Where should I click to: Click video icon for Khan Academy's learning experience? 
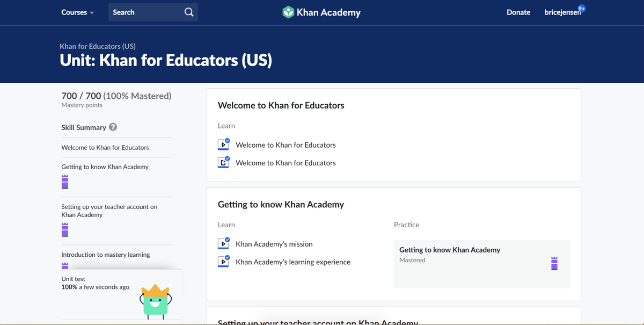(x=223, y=262)
